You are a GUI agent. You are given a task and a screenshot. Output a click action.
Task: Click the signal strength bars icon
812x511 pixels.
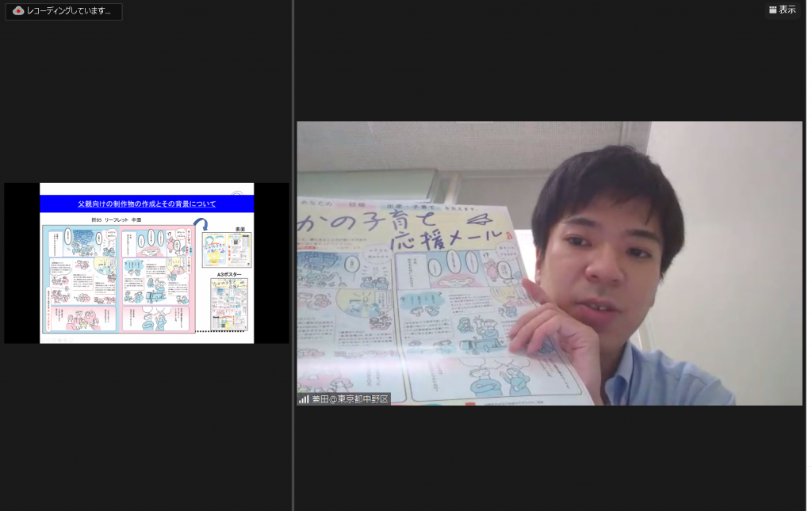[x=304, y=399]
